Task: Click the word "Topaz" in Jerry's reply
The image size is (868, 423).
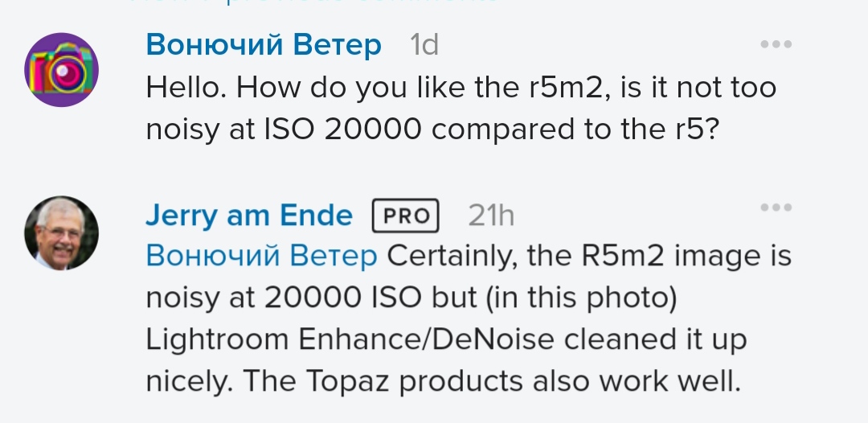Action: coord(348,382)
